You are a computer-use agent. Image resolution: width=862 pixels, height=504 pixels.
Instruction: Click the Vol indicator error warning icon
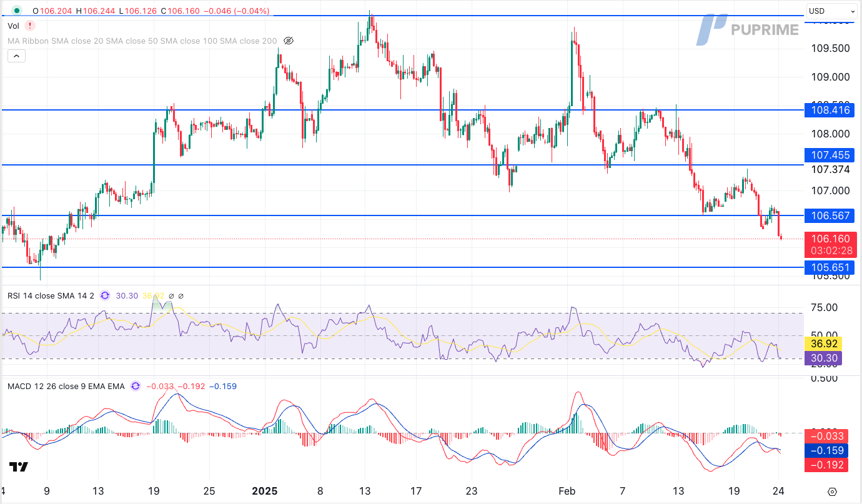click(x=30, y=26)
